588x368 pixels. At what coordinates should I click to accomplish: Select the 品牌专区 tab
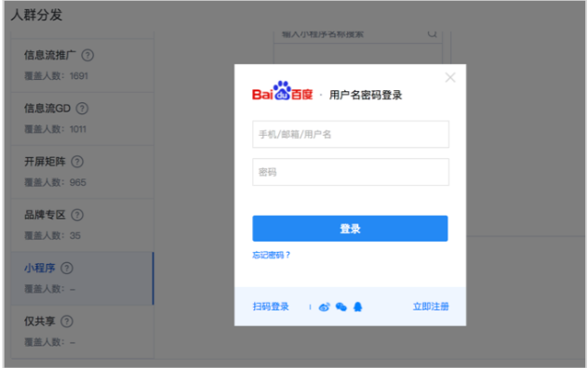(83, 225)
